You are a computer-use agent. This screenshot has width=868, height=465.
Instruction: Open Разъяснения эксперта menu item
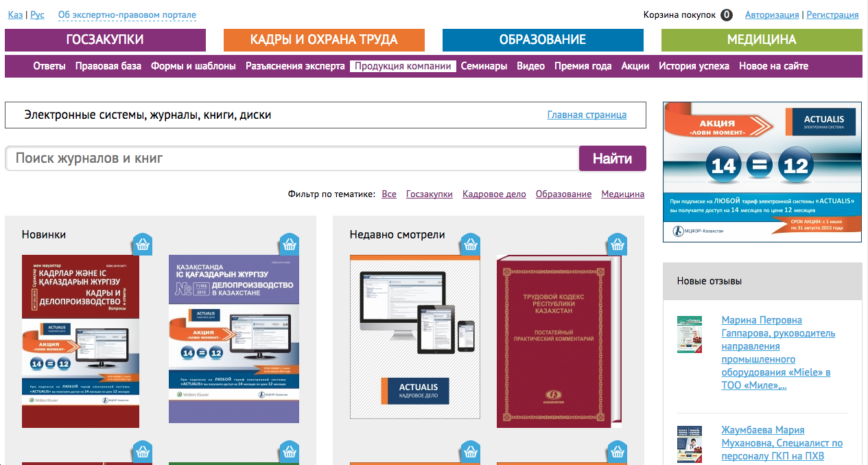click(295, 66)
